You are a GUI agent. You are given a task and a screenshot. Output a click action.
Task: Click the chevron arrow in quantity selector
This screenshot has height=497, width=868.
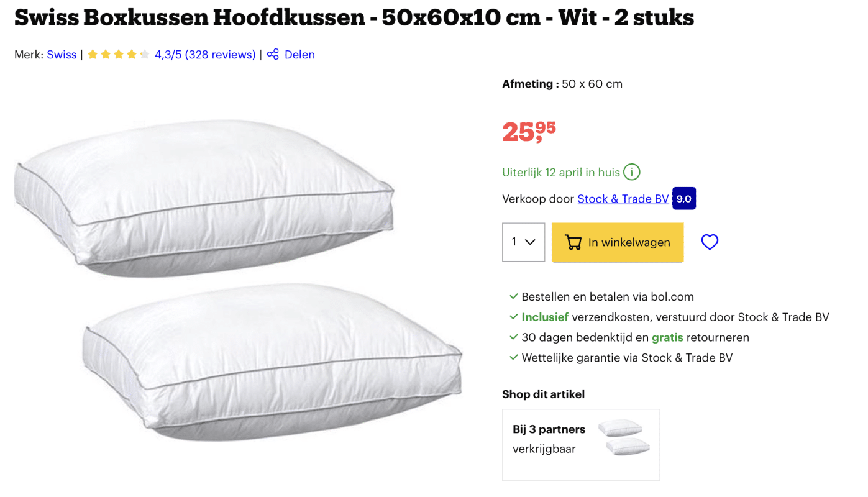[530, 242]
